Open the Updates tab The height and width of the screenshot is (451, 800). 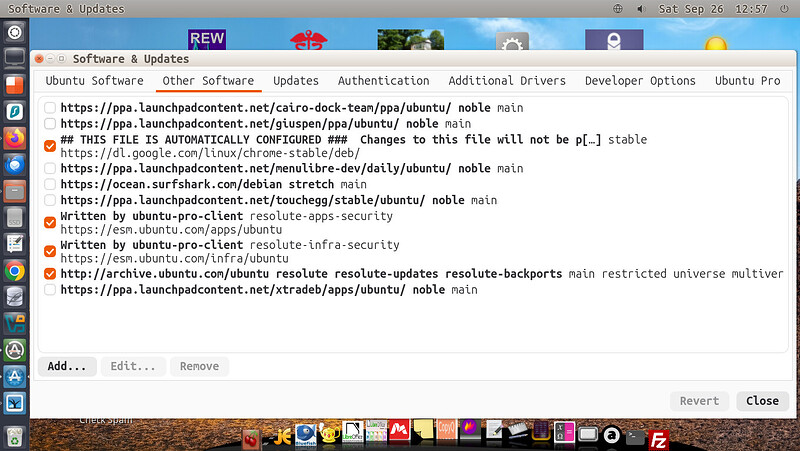(296, 81)
